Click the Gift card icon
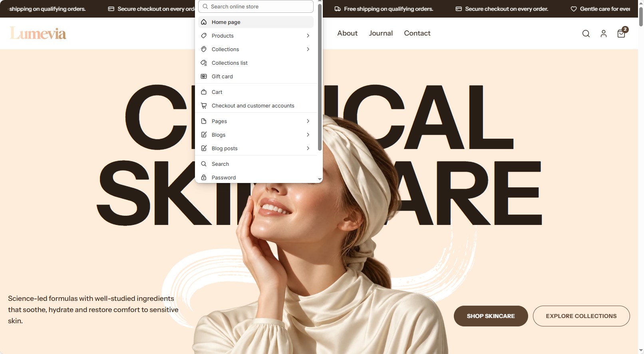 204,76
